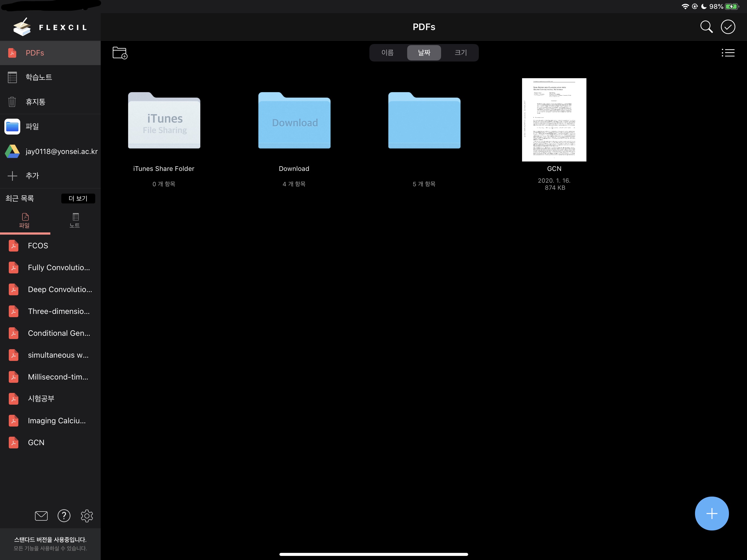Open the help question mark icon
The image size is (747, 560).
click(64, 515)
